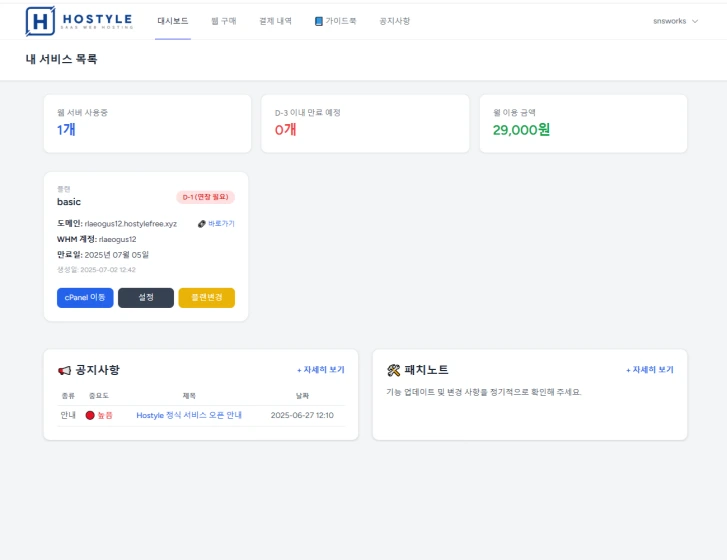Open the 결제 내역 menu item
The height and width of the screenshot is (560, 727).
point(275,21)
